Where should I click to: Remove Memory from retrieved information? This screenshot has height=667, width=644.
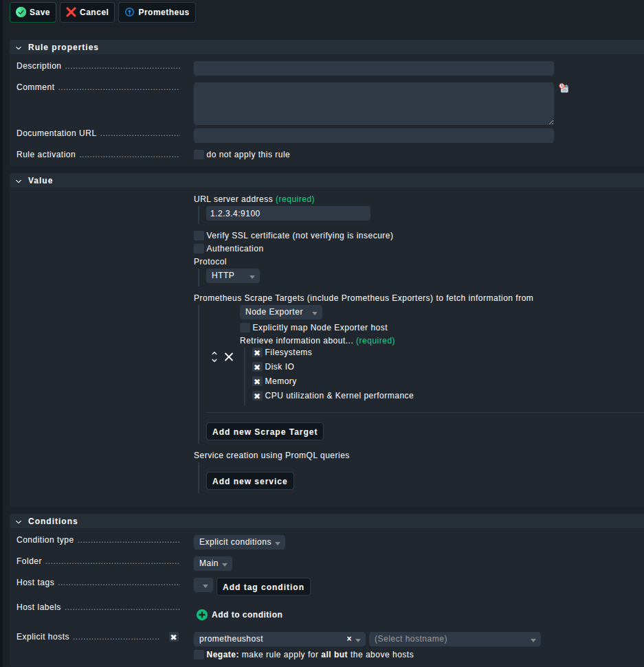257,382
